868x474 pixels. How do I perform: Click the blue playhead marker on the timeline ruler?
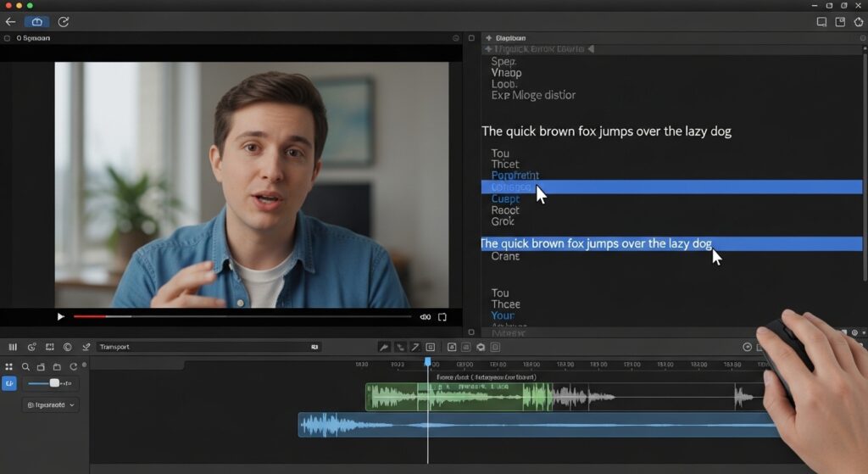tap(428, 363)
